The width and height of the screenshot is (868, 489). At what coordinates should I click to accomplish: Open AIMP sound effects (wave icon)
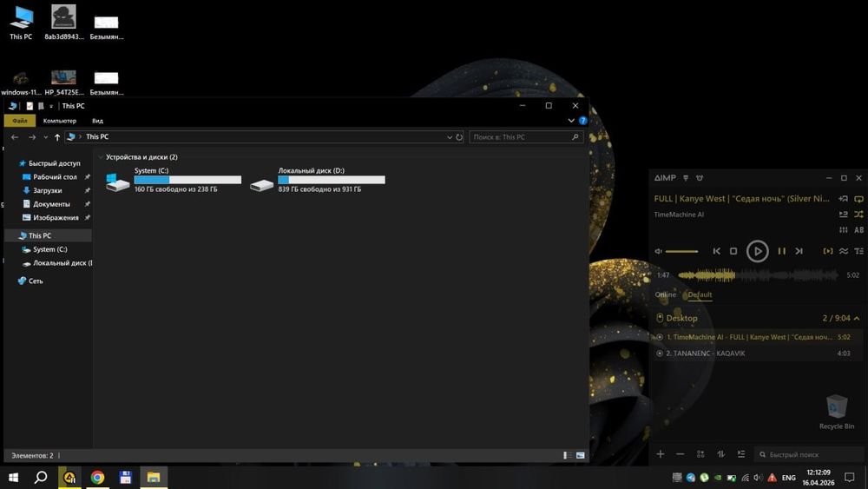(x=843, y=251)
